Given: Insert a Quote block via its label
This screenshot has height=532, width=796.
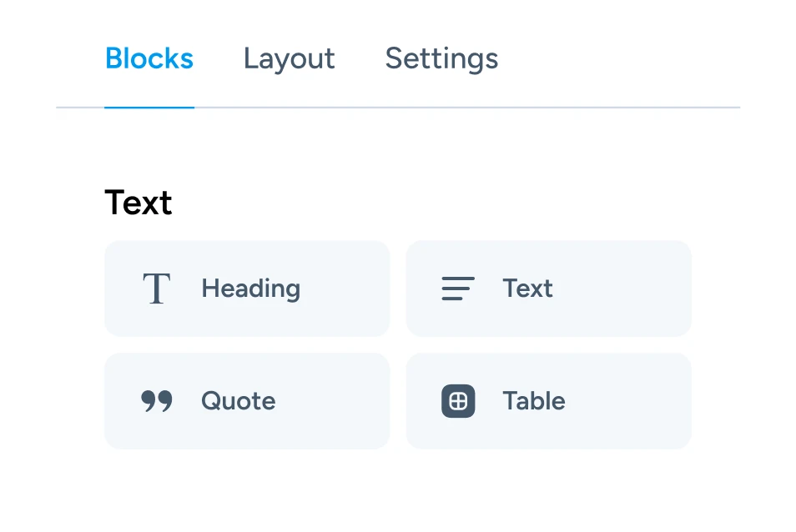Looking at the screenshot, I should coord(238,401).
